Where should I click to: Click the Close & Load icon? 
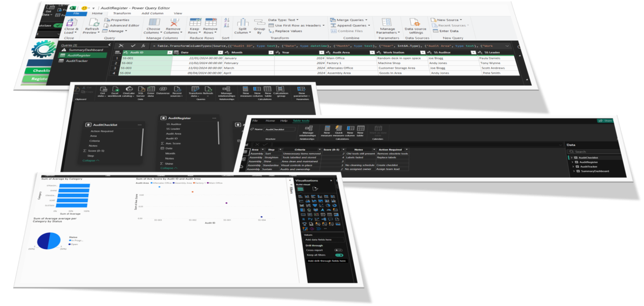(71, 23)
